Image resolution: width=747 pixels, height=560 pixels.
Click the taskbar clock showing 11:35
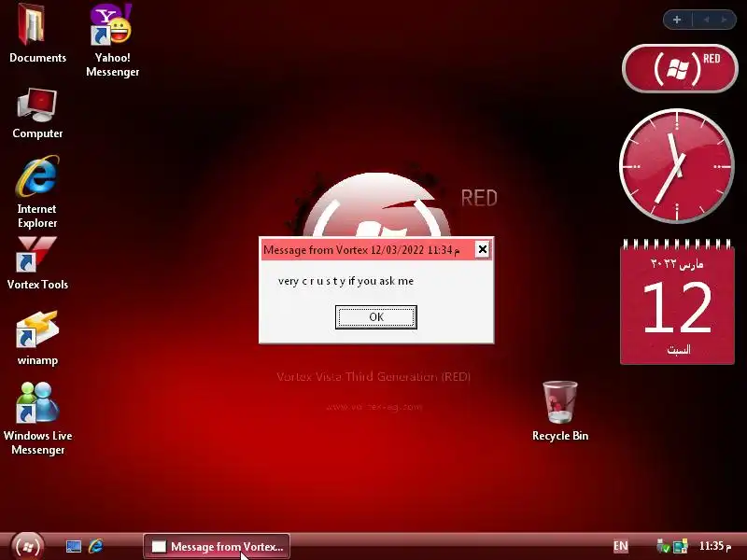tap(714, 546)
